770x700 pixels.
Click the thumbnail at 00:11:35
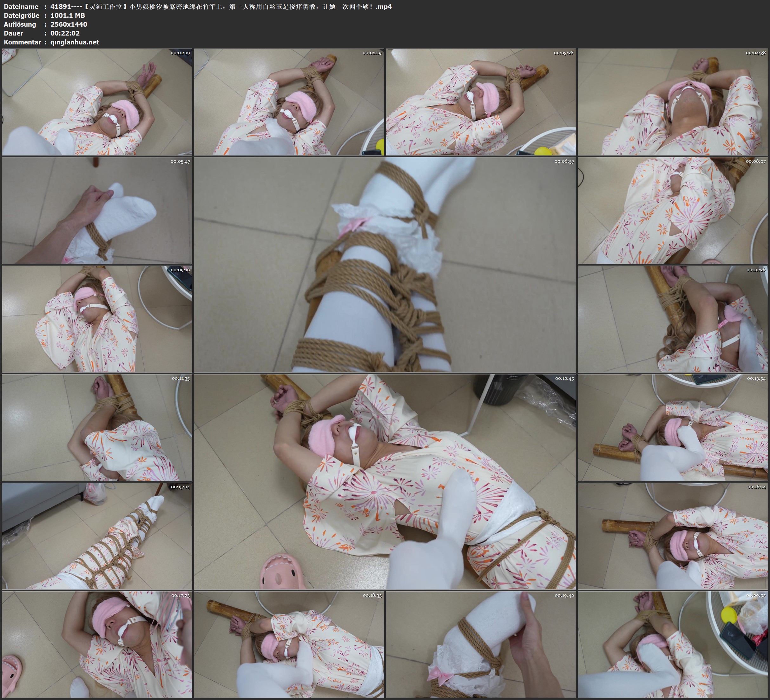97,427
